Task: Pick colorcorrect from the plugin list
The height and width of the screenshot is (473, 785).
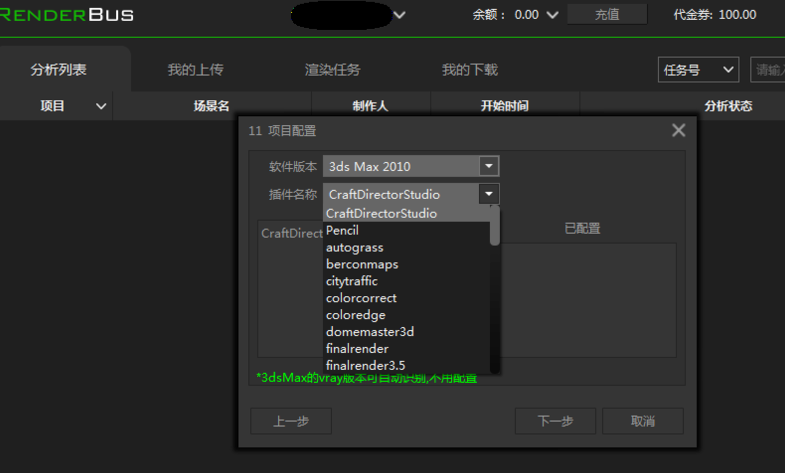Action: click(407, 298)
